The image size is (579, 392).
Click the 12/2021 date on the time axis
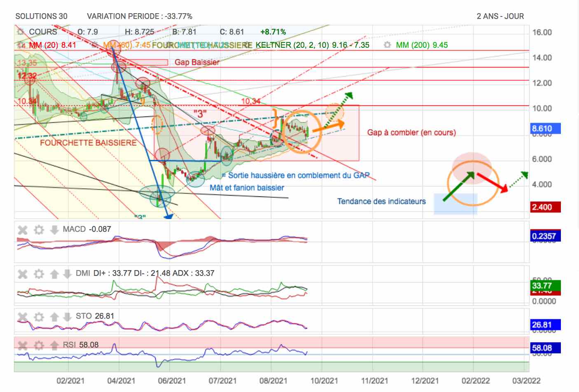coord(425,381)
